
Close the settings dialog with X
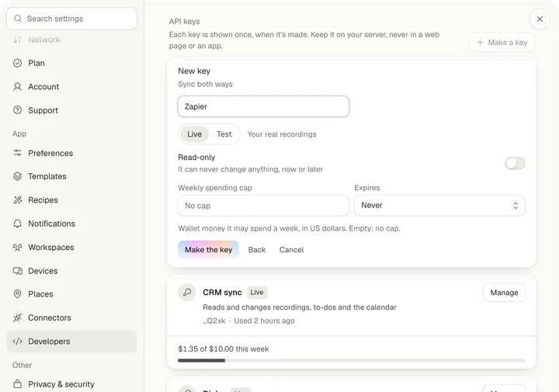[540, 19]
